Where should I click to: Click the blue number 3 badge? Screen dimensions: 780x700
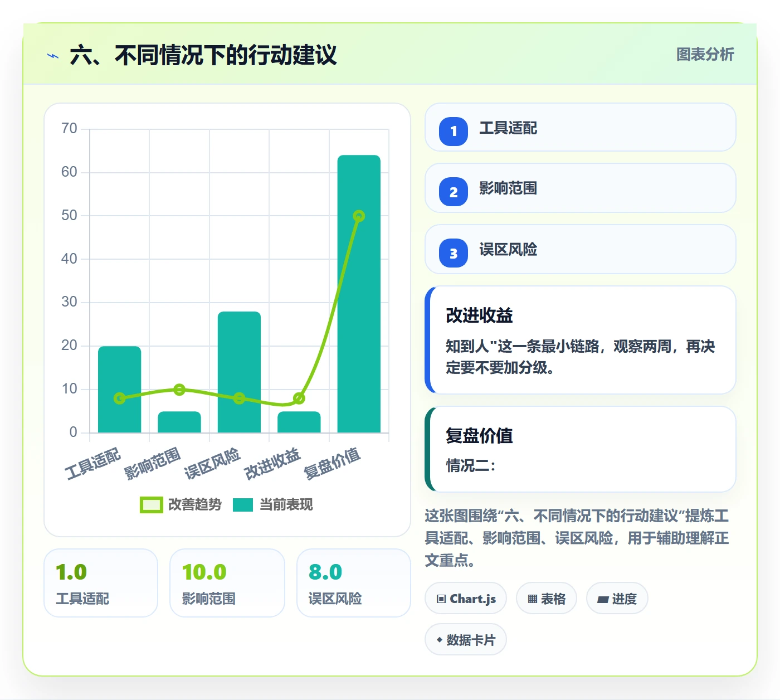pos(454,253)
